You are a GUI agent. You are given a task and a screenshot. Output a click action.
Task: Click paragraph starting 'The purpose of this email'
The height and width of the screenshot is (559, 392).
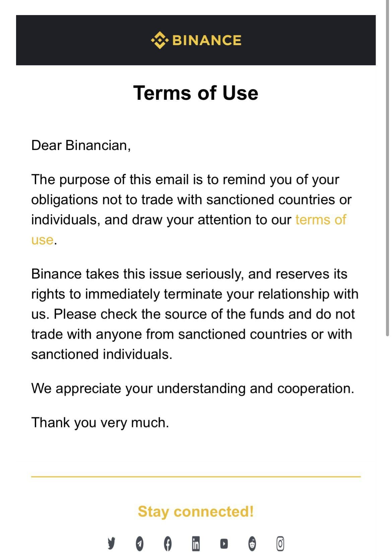[191, 210]
